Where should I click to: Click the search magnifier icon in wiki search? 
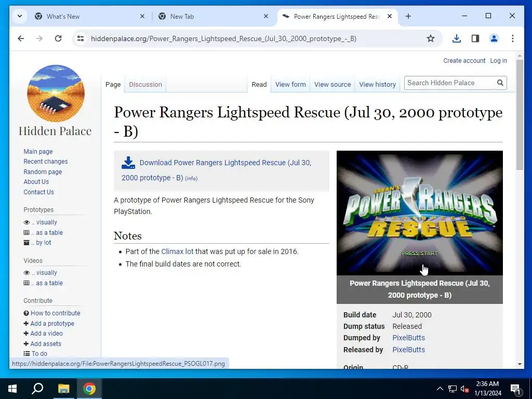(500, 83)
